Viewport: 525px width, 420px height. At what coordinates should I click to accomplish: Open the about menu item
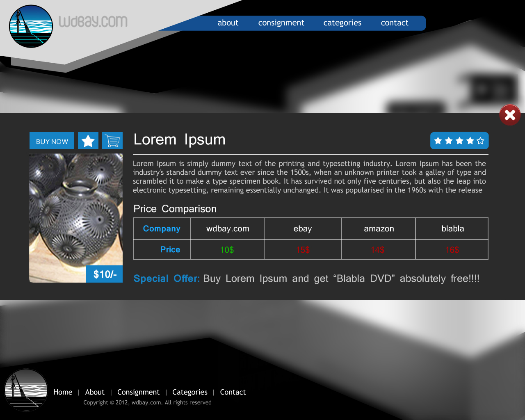228,23
